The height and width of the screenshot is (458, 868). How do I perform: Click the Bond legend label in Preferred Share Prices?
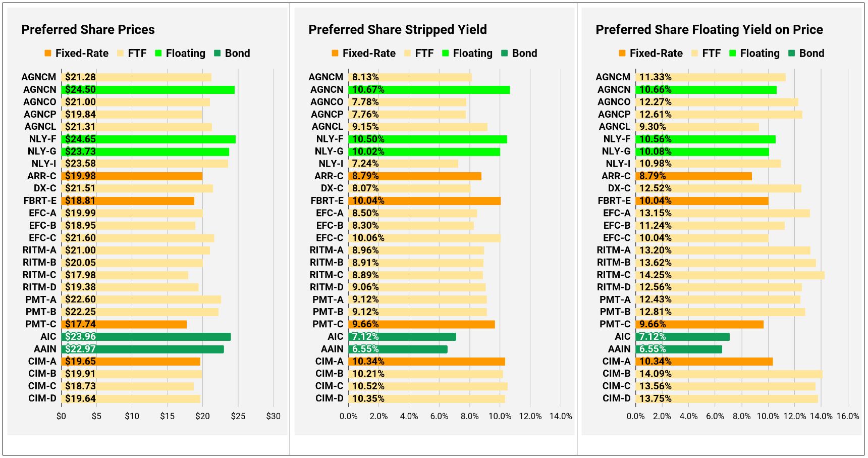pos(237,53)
